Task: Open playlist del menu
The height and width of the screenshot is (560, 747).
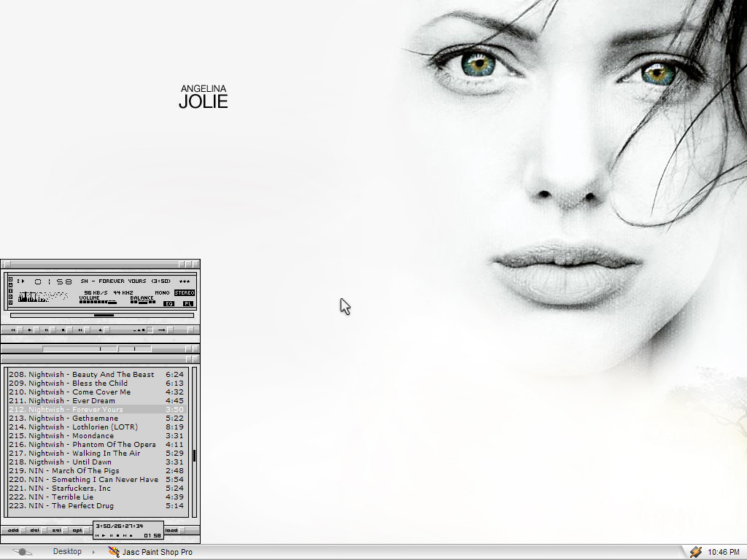Action: pyautogui.click(x=39, y=530)
